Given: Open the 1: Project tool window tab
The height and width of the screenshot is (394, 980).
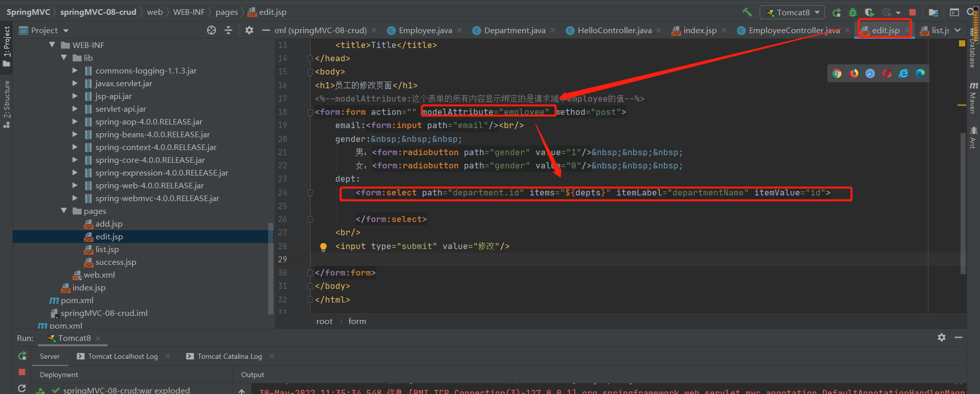Looking at the screenshot, I should click(x=6, y=46).
